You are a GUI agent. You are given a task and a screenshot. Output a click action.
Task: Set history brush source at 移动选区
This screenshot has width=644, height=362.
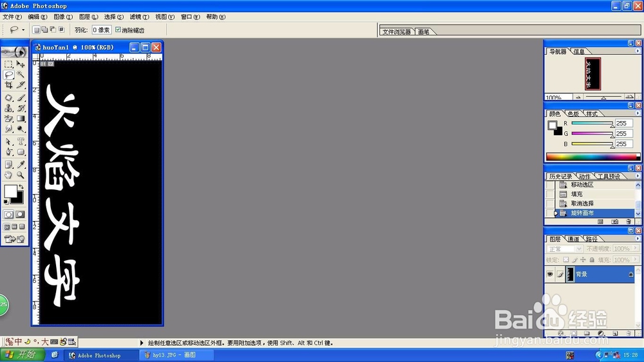click(550, 185)
